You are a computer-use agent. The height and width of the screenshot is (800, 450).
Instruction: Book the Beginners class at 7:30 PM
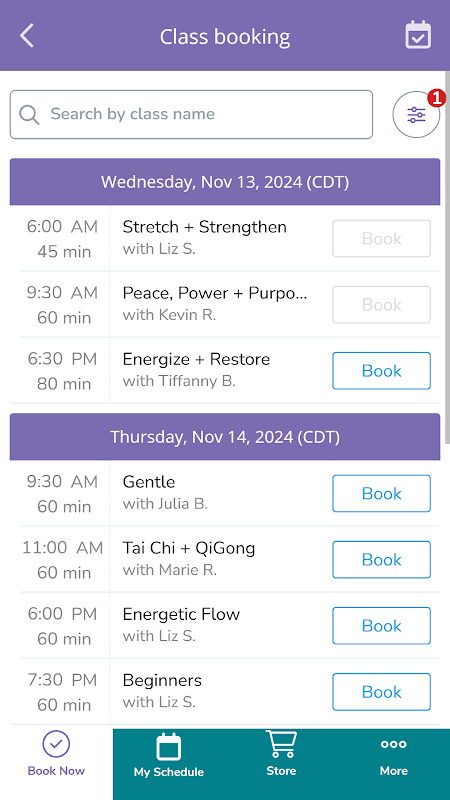382,692
